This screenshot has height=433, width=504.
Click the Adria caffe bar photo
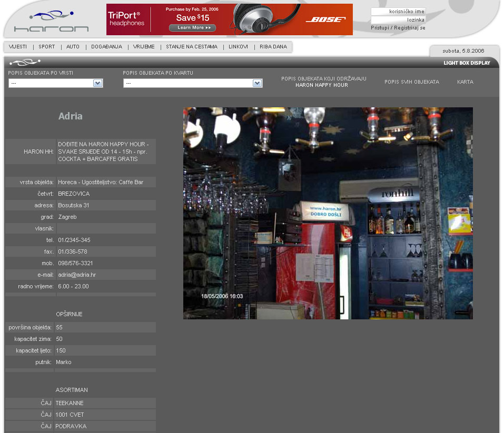328,213
